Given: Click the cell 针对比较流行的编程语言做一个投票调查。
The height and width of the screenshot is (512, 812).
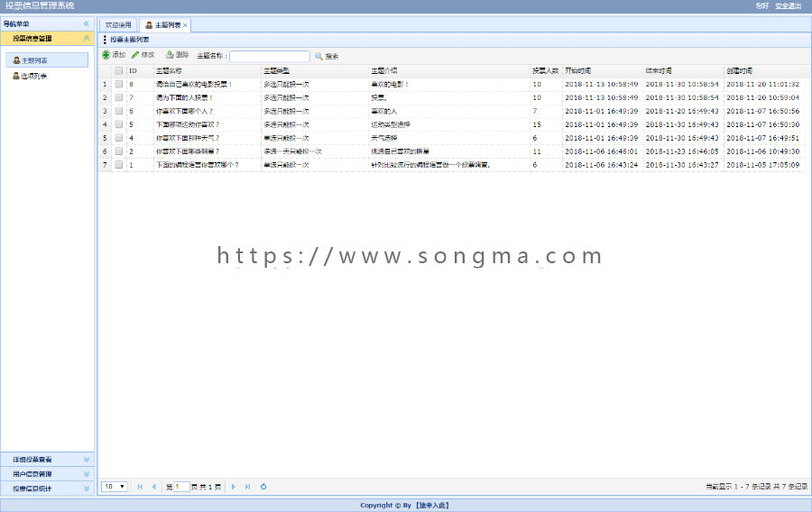Looking at the screenshot, I should point(431,165).
